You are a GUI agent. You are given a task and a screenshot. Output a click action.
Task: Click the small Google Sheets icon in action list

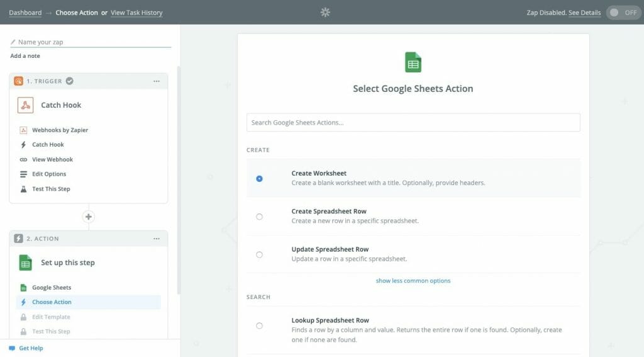tap(23, 288)
